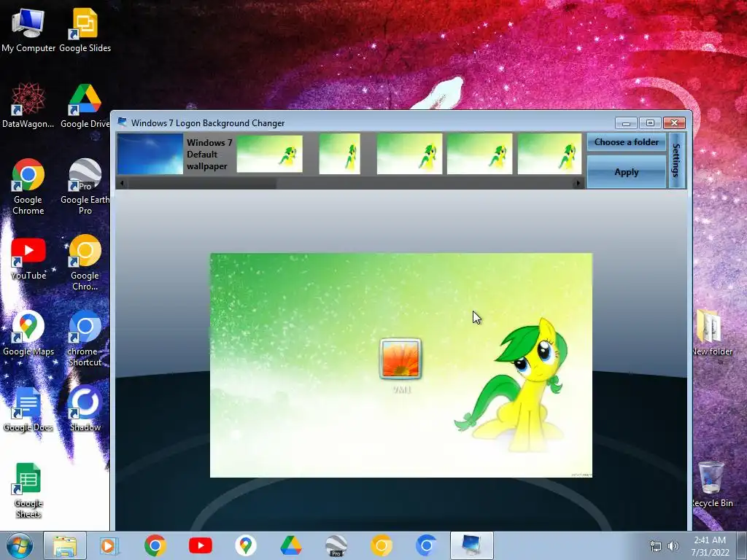Click the large logon preview image
Viewport: 747px width, 560px height.
(x=401, y=365)
